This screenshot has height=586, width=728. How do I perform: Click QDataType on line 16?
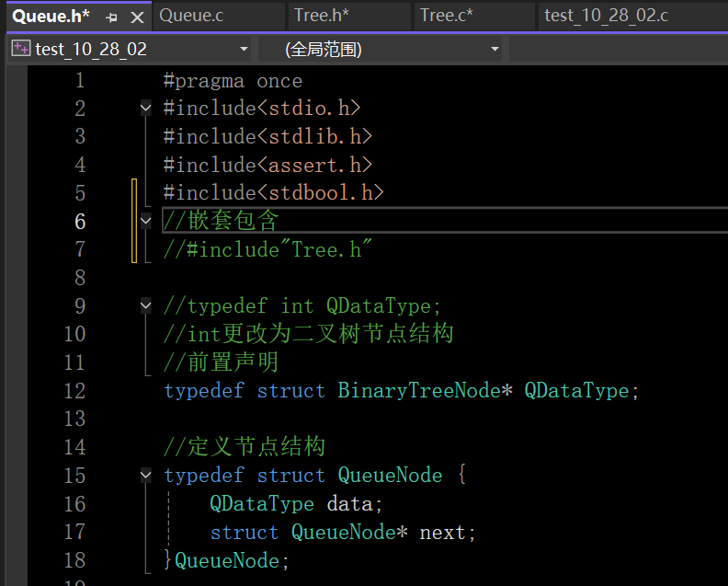262,504
